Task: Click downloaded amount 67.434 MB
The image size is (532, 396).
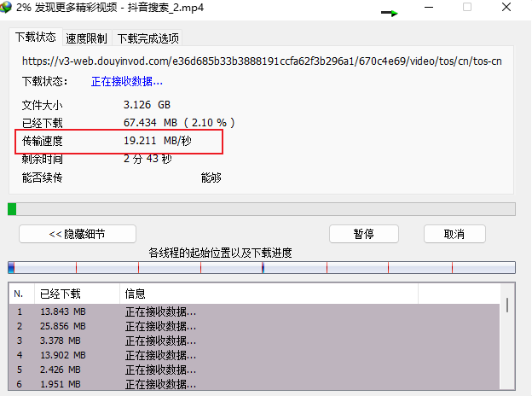Action: [x=150, y=123]
